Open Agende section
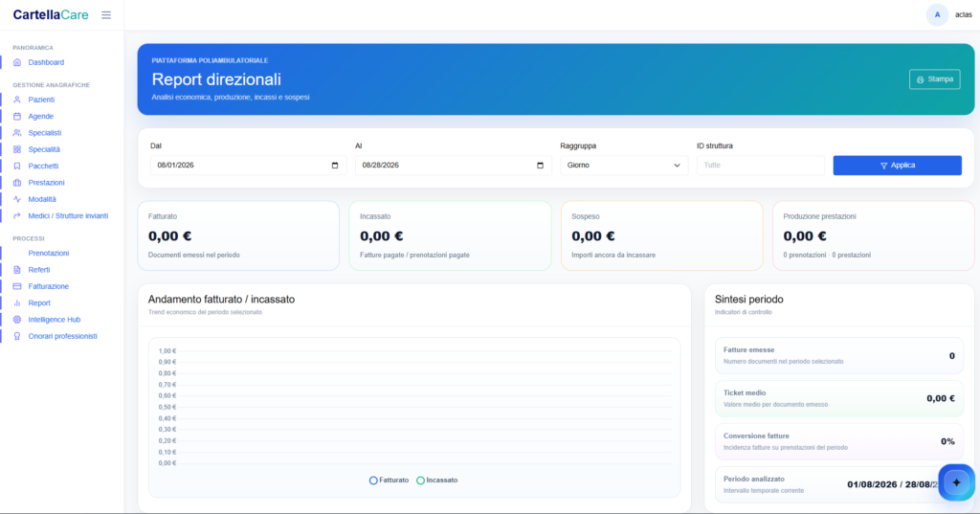Image resolution: width=980 pixels, height=514 pixels. 40,117
